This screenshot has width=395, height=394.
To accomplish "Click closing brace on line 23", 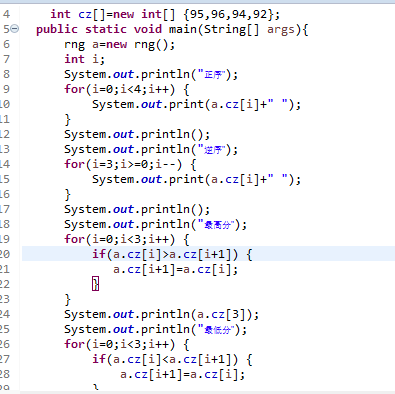I will click(68, 299).
